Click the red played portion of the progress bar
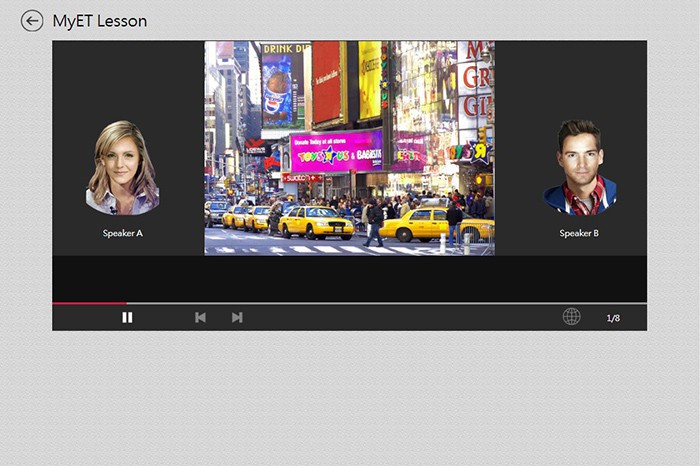This screenshot has height=466, width=700. (89, 302)
